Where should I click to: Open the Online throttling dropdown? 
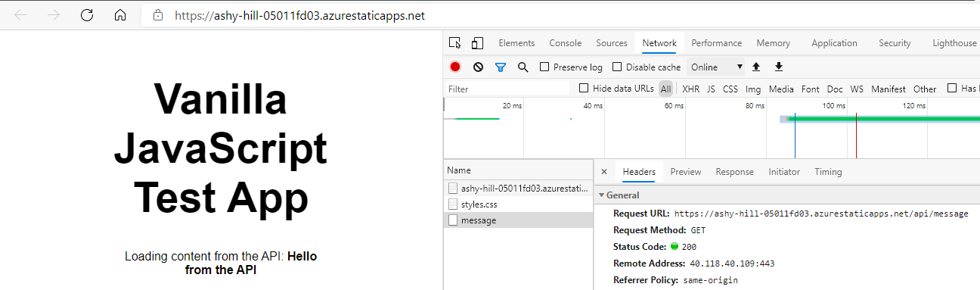point(716,67)
